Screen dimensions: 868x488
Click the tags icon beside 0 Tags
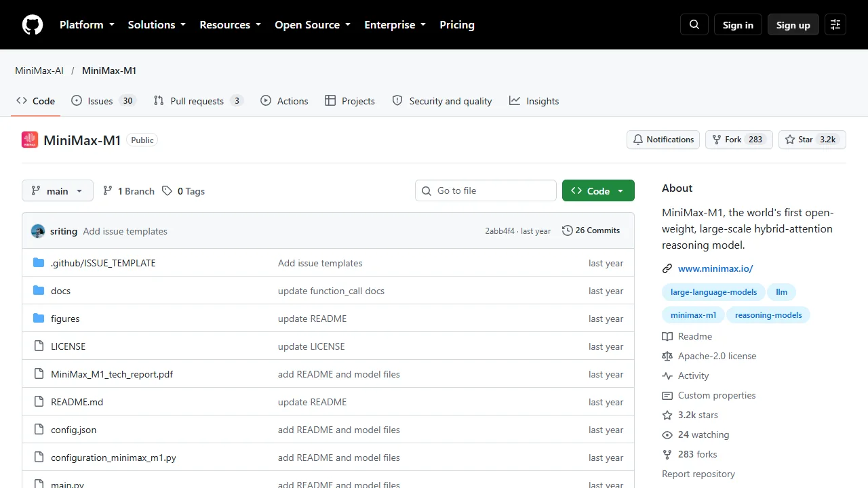167,191
